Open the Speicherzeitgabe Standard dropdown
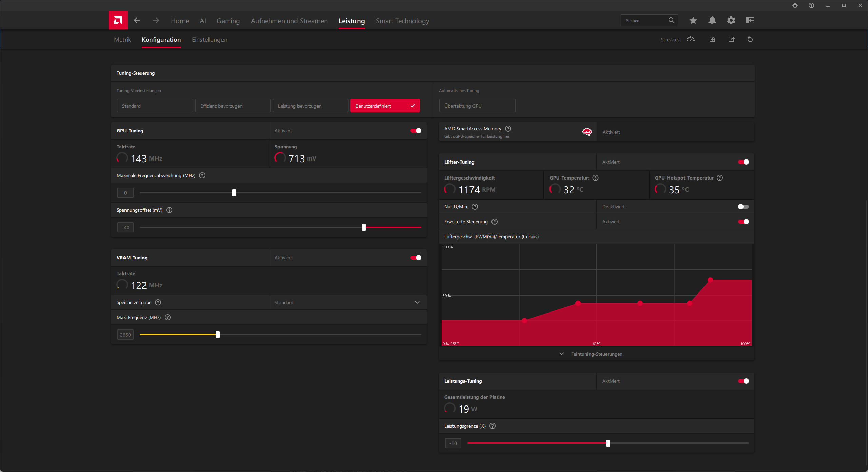This screenshot has width=868, height=472. coord(347,302)
